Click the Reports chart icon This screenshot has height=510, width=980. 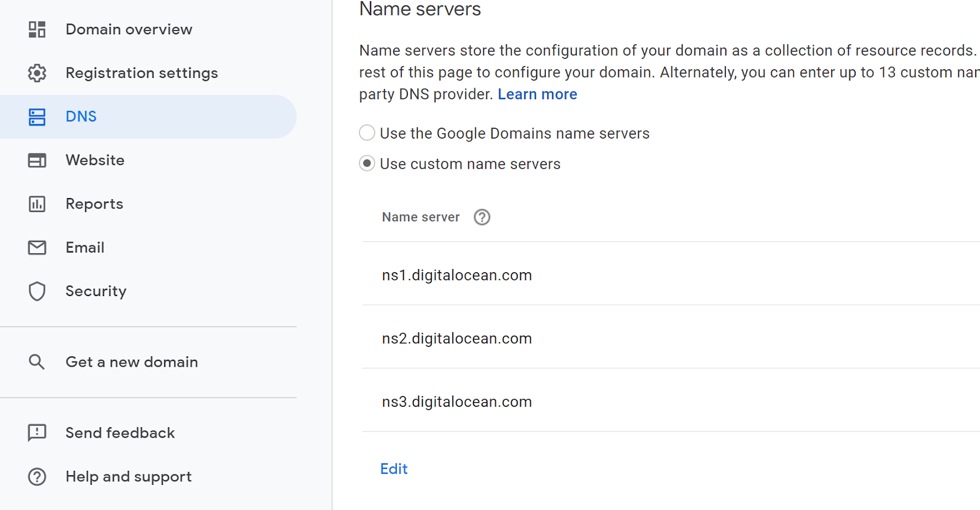click(x=37, y=204)
